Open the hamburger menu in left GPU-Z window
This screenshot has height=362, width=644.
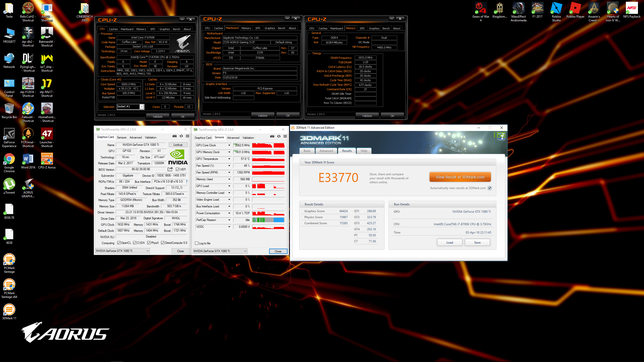click(187, 136)
